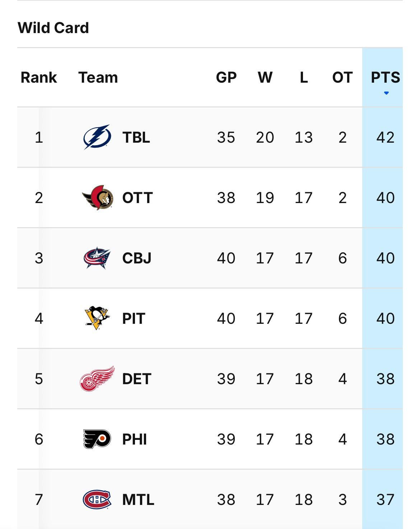Open the TBL team link
Screen dimensions: 420x529
[136, 137]
